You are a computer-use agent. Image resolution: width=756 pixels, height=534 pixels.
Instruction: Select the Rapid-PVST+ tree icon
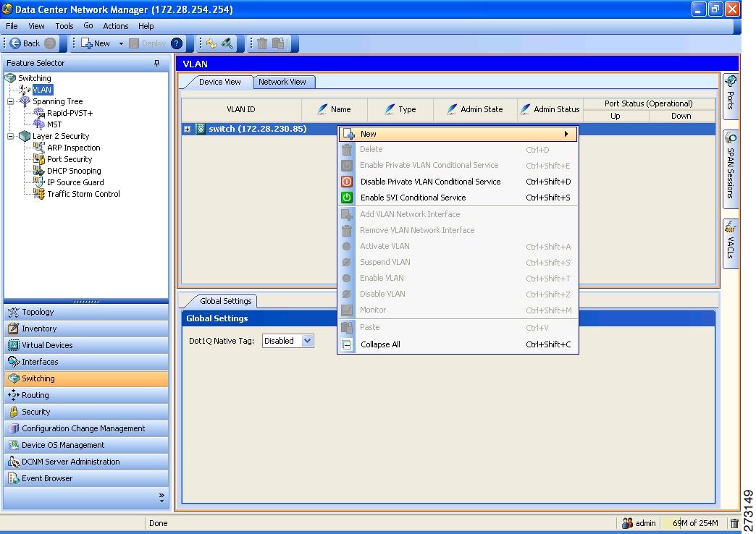click(39, 113)
